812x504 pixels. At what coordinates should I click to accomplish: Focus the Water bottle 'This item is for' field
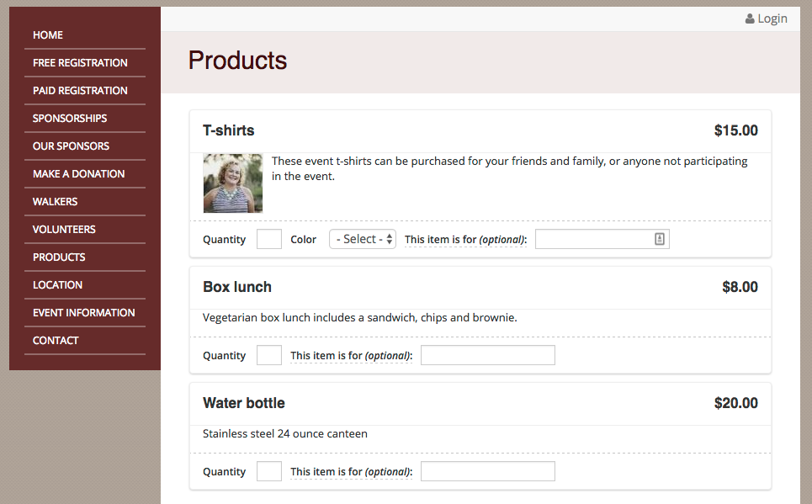488,471
